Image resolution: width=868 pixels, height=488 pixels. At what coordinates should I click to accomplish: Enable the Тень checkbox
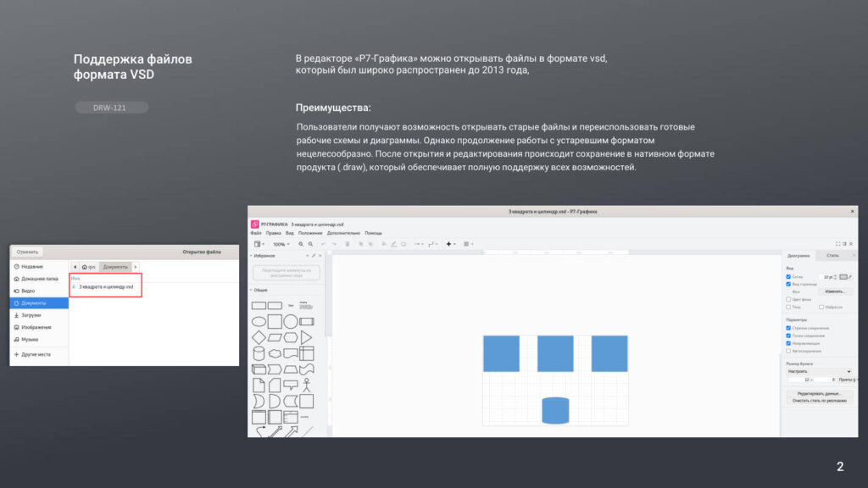[788, 307]
